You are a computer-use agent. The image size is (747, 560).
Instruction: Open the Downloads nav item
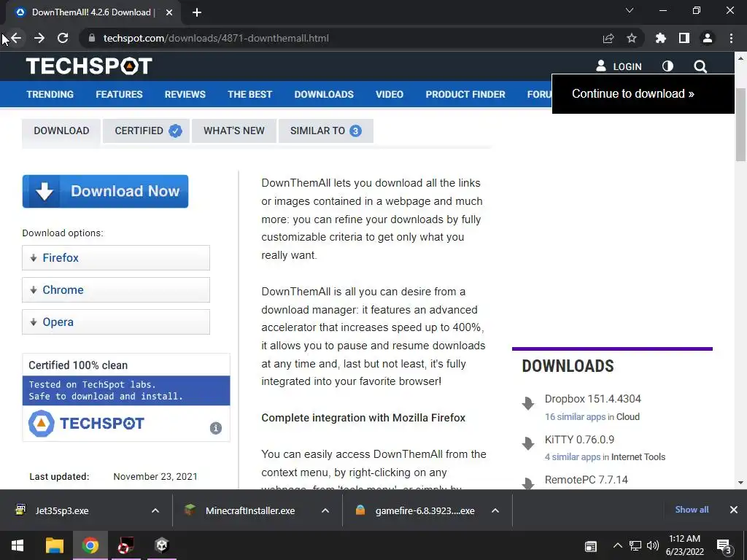[x=324, y=94]
